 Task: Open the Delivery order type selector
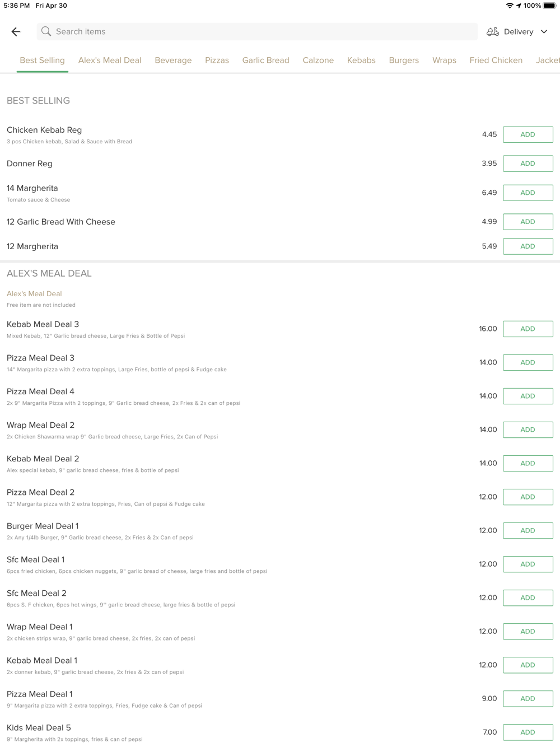point(517,32)
